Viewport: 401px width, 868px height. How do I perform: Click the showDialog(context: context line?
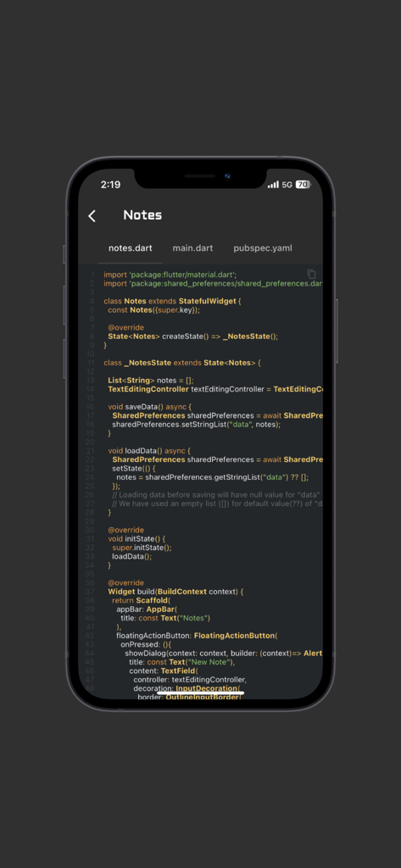coord(224,654)
